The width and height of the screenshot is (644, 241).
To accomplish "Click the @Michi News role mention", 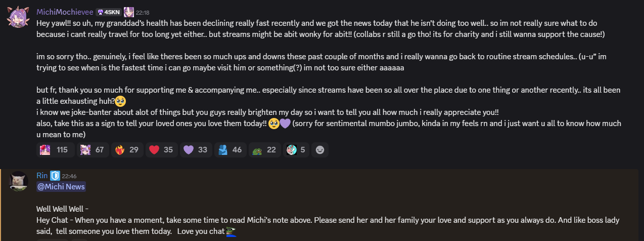I will 61,187.
